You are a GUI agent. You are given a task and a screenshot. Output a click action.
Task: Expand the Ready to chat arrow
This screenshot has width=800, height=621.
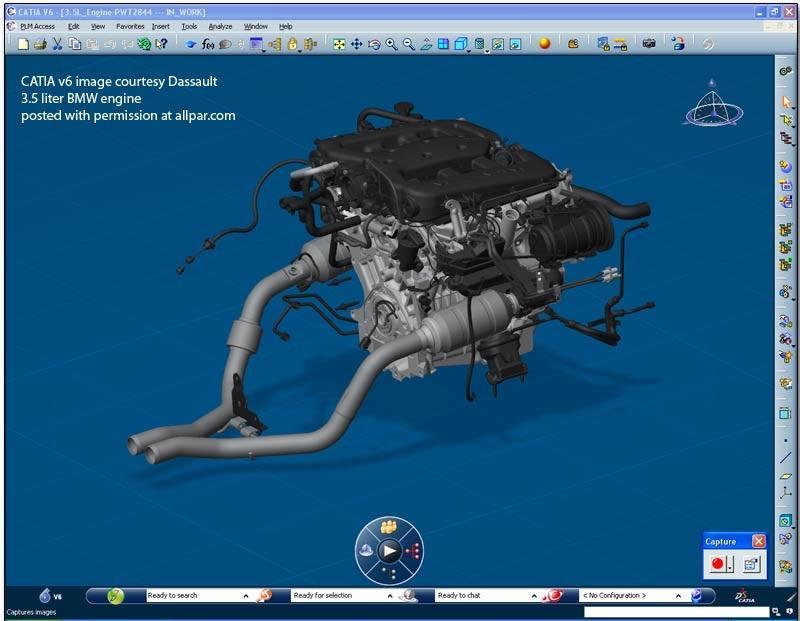tap(534, 596)
